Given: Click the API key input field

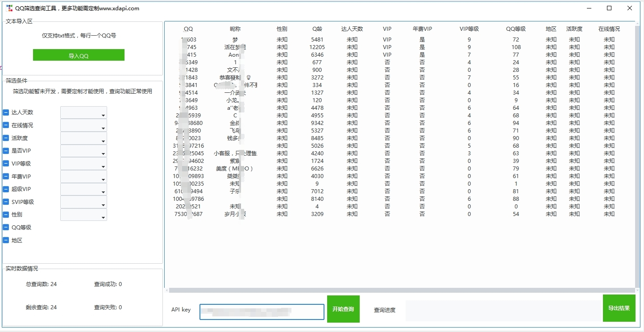Looking at the screenshot, I should pyautogui.click(x=262, y=312).
